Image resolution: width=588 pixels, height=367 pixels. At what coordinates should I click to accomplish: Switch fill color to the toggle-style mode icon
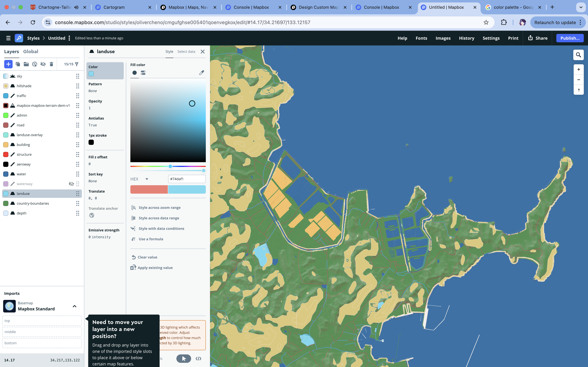(143, 73)
